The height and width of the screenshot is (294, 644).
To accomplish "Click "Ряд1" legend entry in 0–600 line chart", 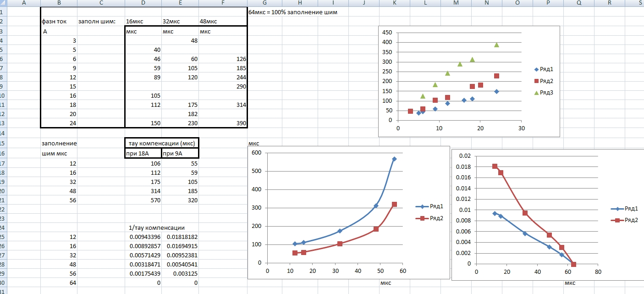I will coord(429,206).
